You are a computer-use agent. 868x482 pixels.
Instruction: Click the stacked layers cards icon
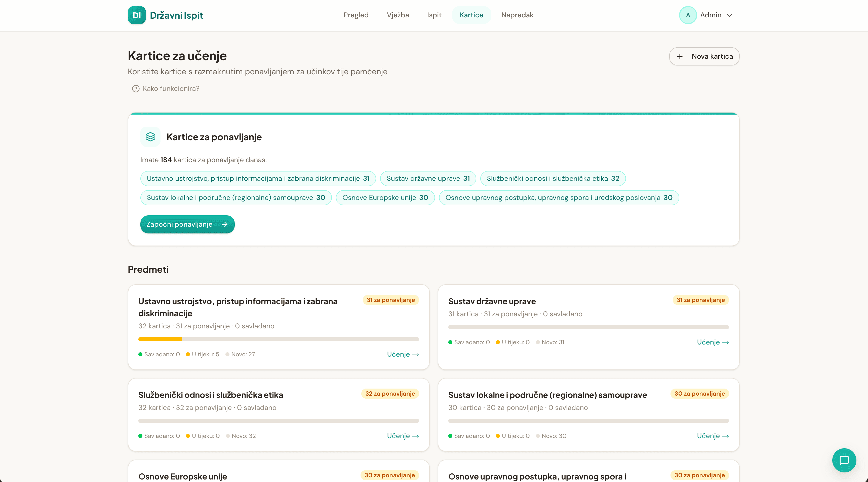coord(150,136)
